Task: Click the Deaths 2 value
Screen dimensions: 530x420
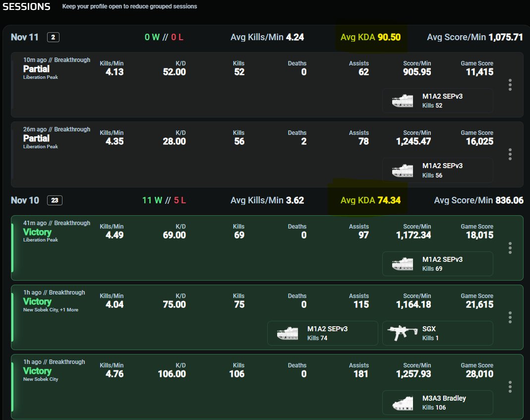Action: [304, 141]
